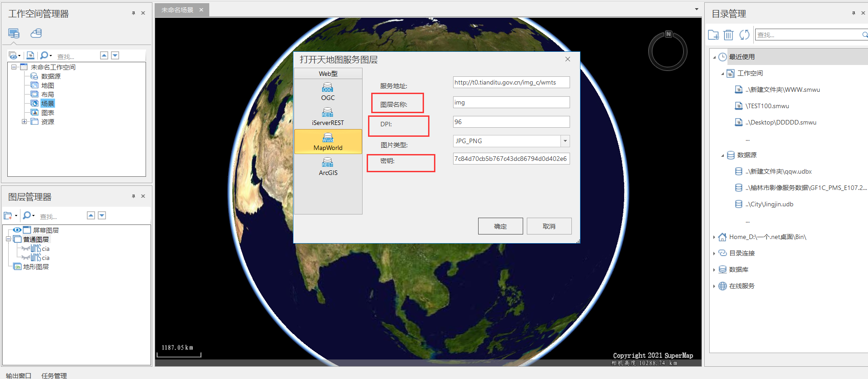The width and height of the screenshot is (868, 379).
Task: Click the compass north indicator on globe
Action: tap(668, 34)
